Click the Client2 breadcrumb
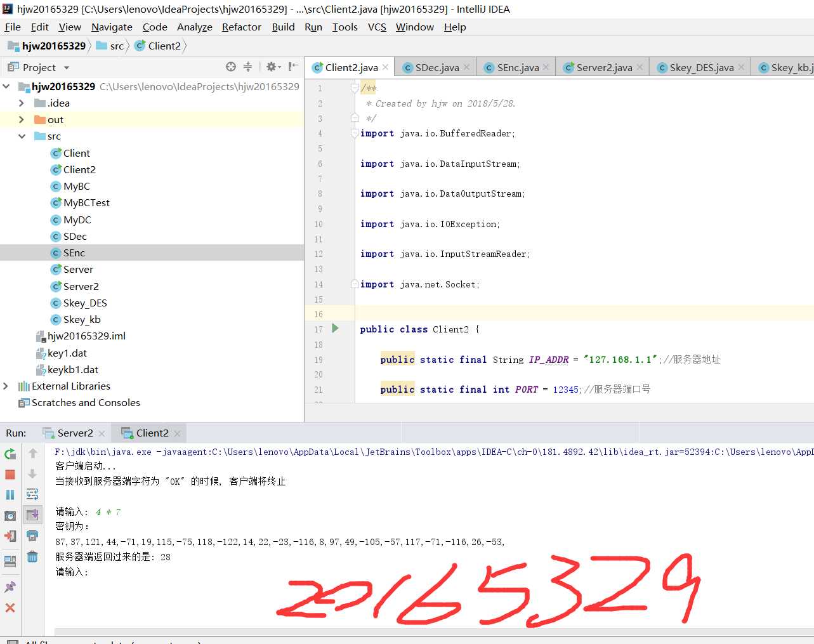The image size is (814, 644). (158, 46)
